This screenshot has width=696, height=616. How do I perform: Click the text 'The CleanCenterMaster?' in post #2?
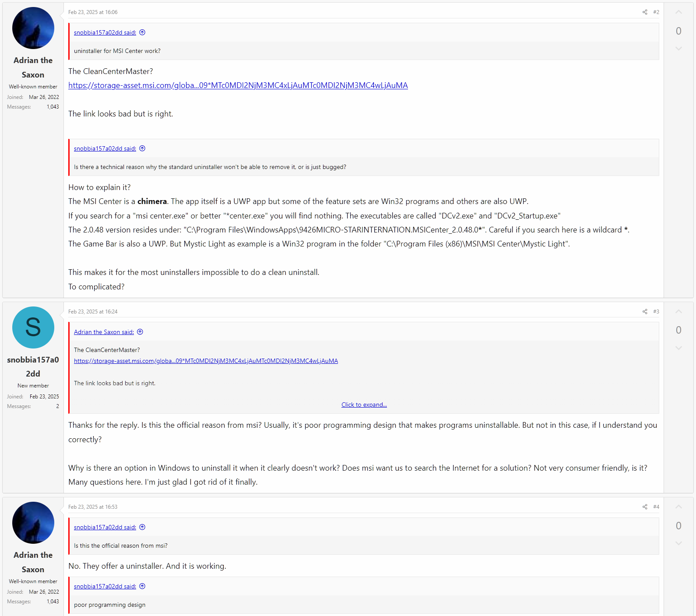[x=111, y=71]
